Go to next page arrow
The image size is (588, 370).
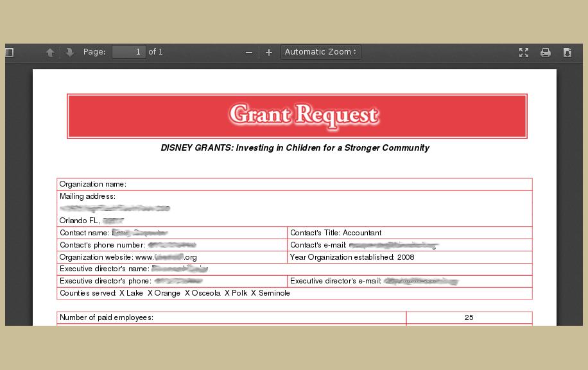tap(70, 53)
